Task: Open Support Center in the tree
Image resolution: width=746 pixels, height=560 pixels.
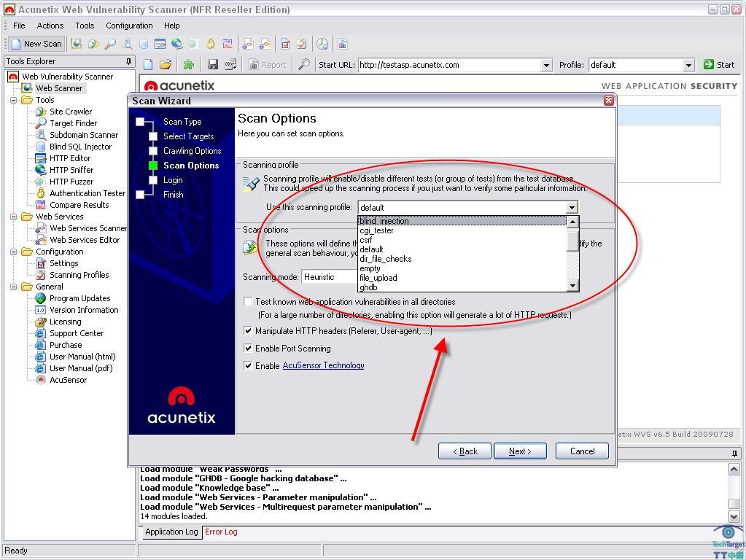Action: [77, 333]
